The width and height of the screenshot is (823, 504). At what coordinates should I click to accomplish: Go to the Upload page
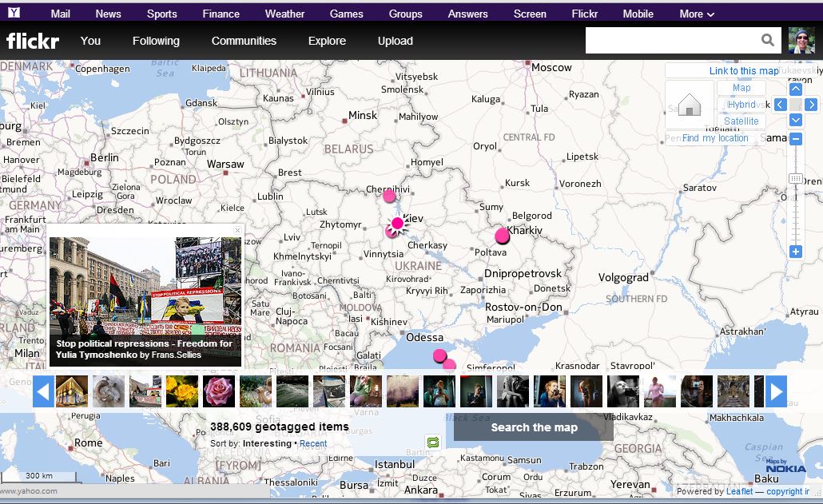(x=396, y=41)
